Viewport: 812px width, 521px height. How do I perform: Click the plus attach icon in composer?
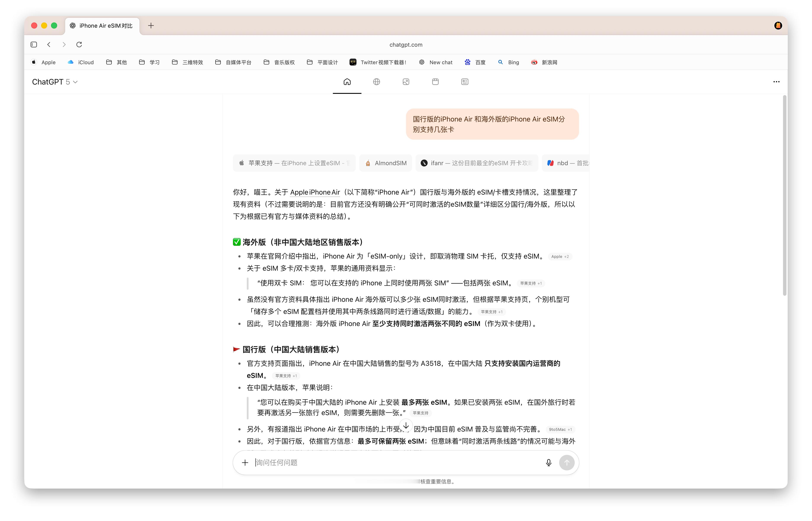pyautogui.click(x=245, y=462)
